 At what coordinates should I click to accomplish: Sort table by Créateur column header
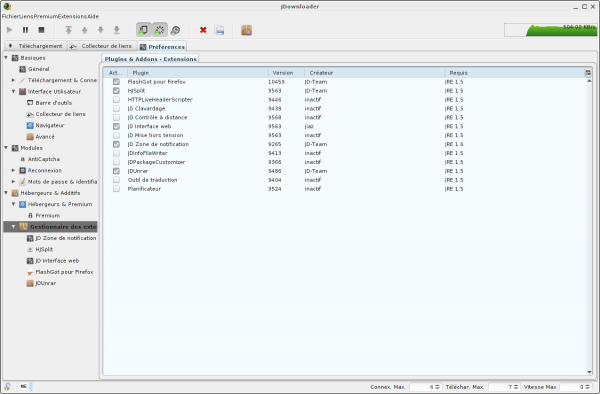pos(374,73)
